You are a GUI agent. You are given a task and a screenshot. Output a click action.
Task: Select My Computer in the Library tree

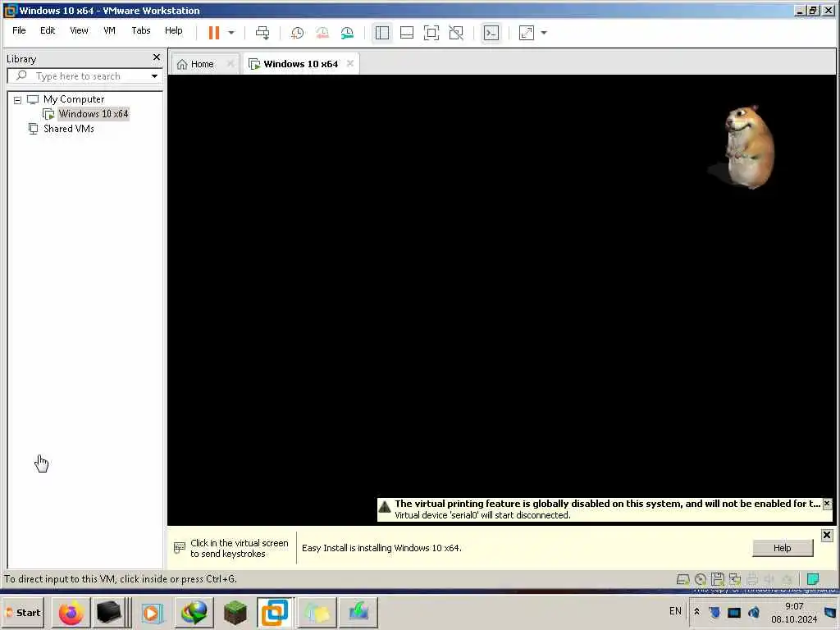[x=74, y=99]
